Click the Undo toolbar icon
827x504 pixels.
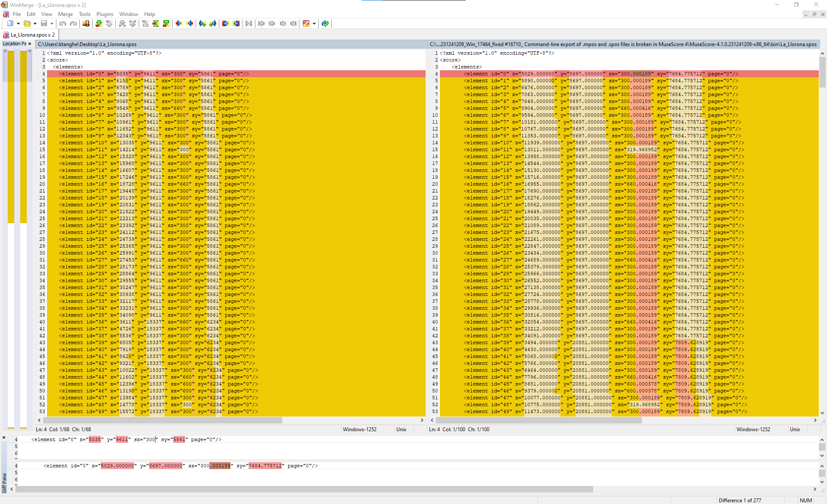pos(63,23)
